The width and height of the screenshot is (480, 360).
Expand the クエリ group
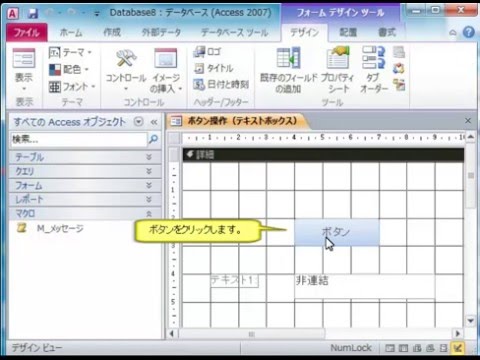point(85,171)
